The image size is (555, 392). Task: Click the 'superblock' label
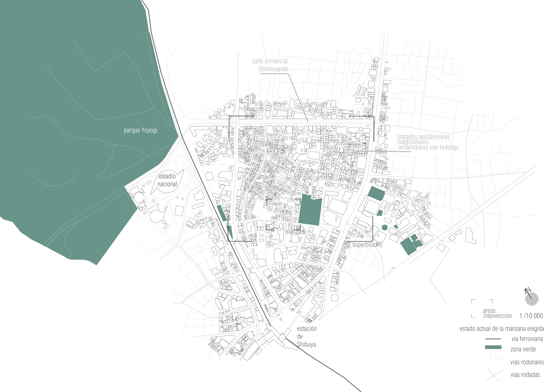[365, 245]
